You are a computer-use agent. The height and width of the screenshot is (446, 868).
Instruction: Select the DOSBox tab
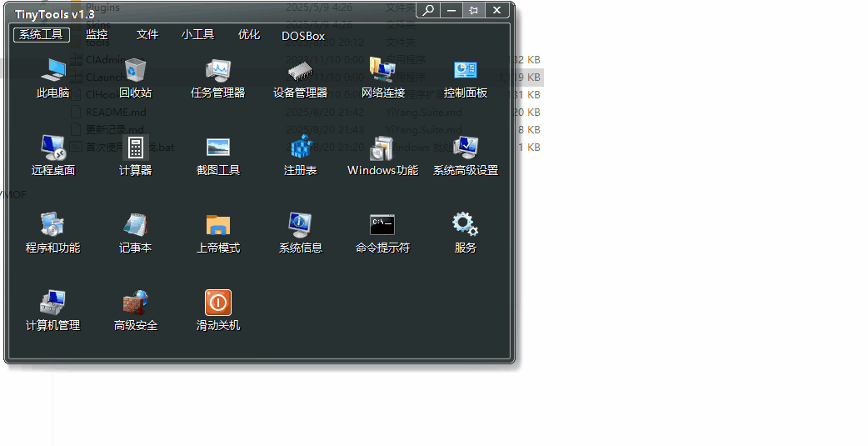303,36
